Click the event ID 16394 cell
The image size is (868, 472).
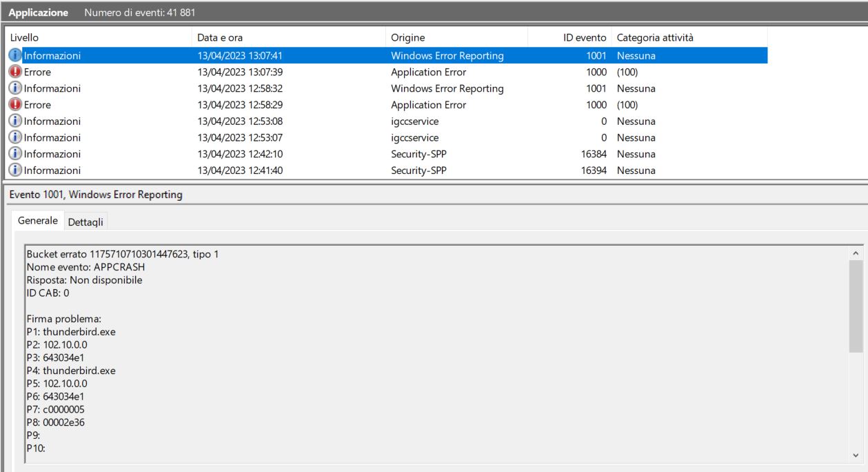click(593, 170)
